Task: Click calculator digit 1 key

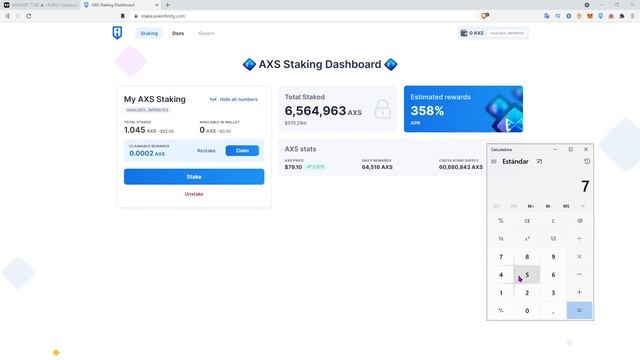Action: [x=501, y=293]
